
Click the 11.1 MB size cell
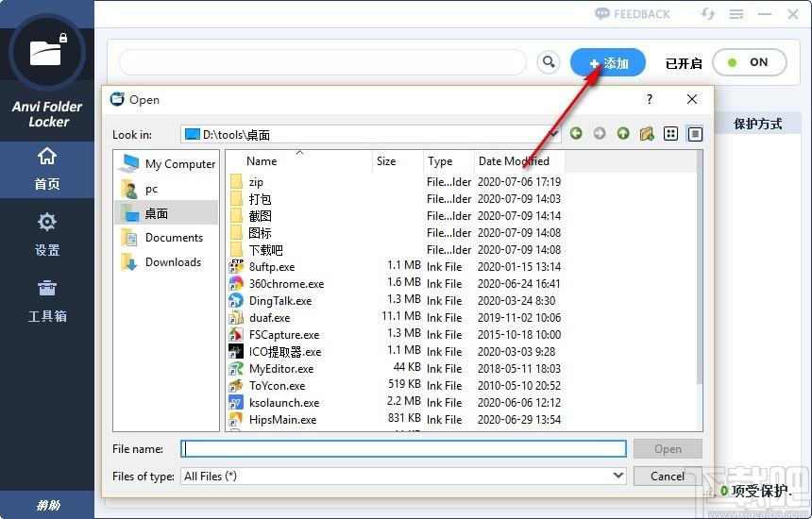401,315
